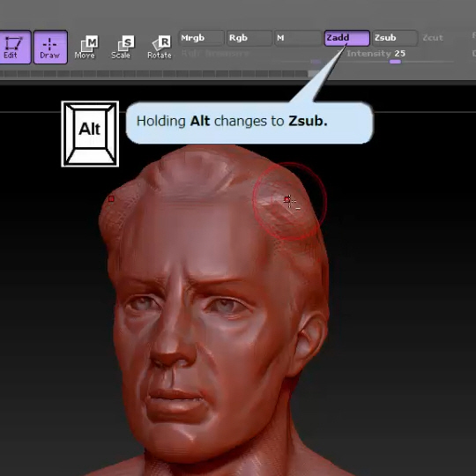This screenshot has width=476, height=476.
Task: Click the red brush cursor circle
Action: 287,201
